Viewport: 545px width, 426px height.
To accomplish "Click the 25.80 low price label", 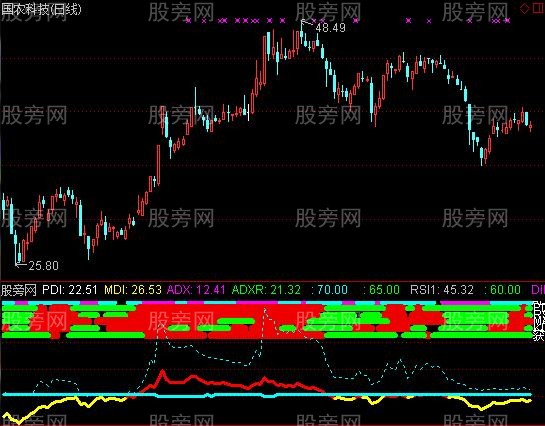I will [x=43, y=265].
